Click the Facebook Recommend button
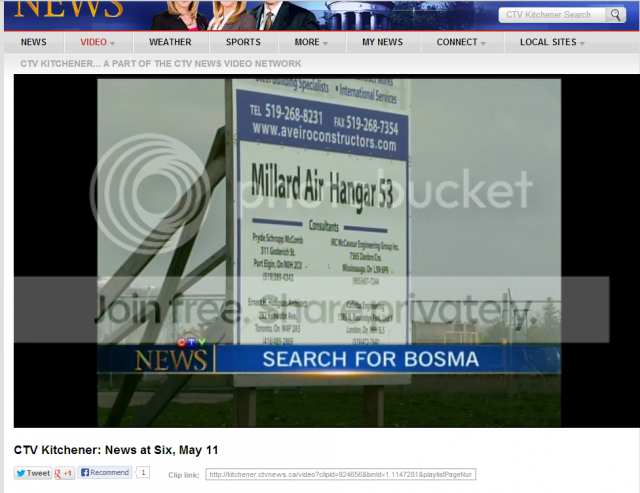The width and height of the screenshot is (640, 493). (x=105, y=473)
